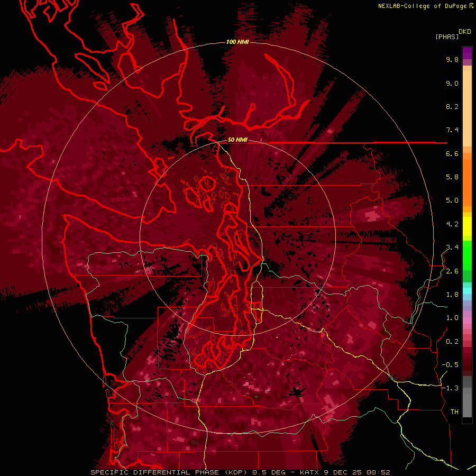Select the 2.6 scale value

click(452, 271)
